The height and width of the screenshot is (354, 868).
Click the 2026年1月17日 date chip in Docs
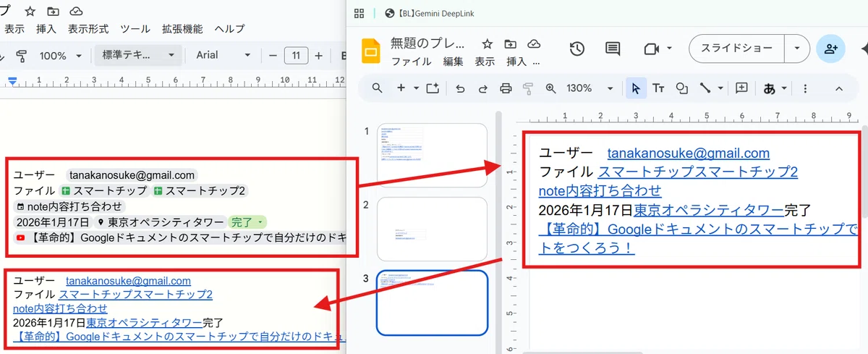[53, 222]
